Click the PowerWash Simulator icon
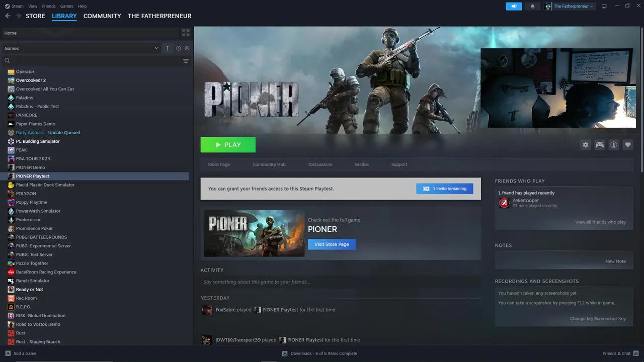644x362 pixels. click(11, 211)
